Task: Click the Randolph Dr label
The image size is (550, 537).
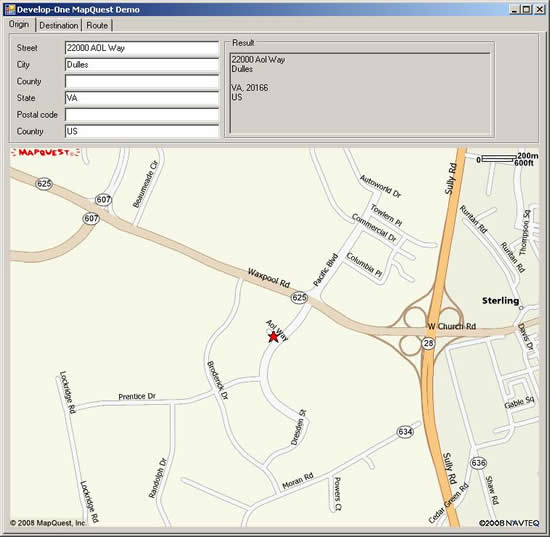Action: pyautogui.click(x=157, y=478)
